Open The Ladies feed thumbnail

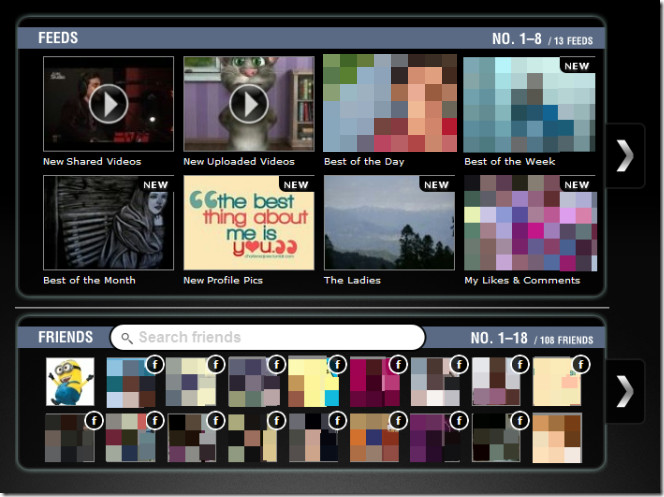tap(389, 222)
